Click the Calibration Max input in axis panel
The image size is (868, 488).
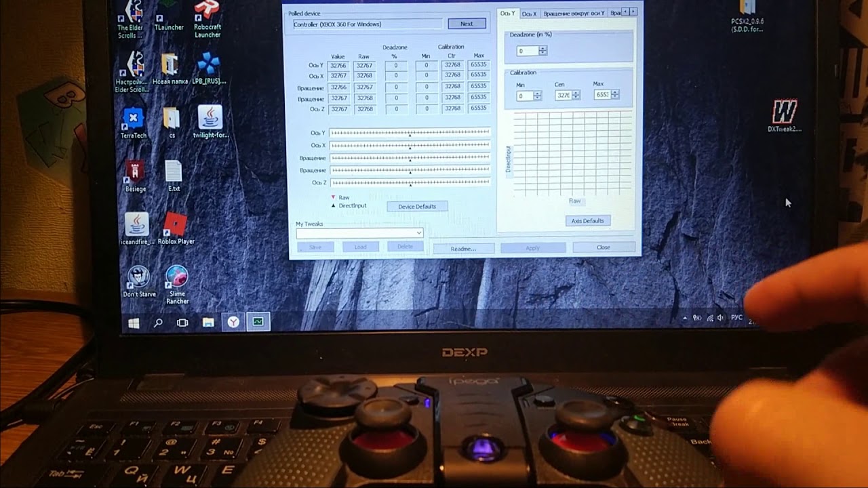tap(602, 95)
